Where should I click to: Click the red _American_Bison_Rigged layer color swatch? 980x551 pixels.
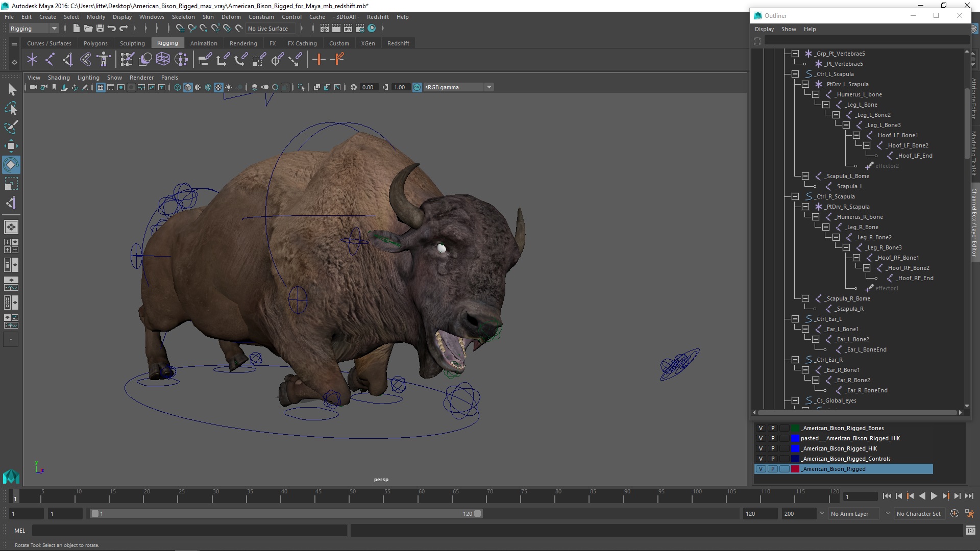pos(795,469)
